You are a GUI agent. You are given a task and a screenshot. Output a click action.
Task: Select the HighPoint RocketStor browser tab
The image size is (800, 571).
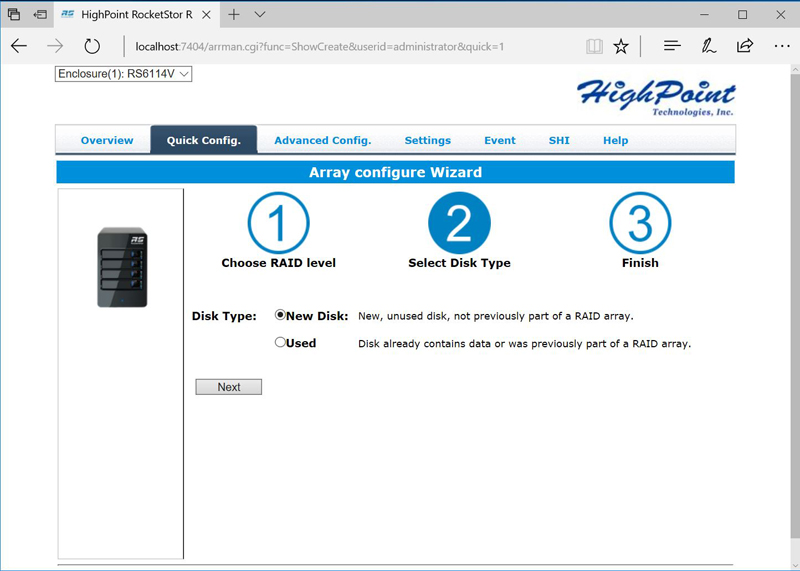135,14
